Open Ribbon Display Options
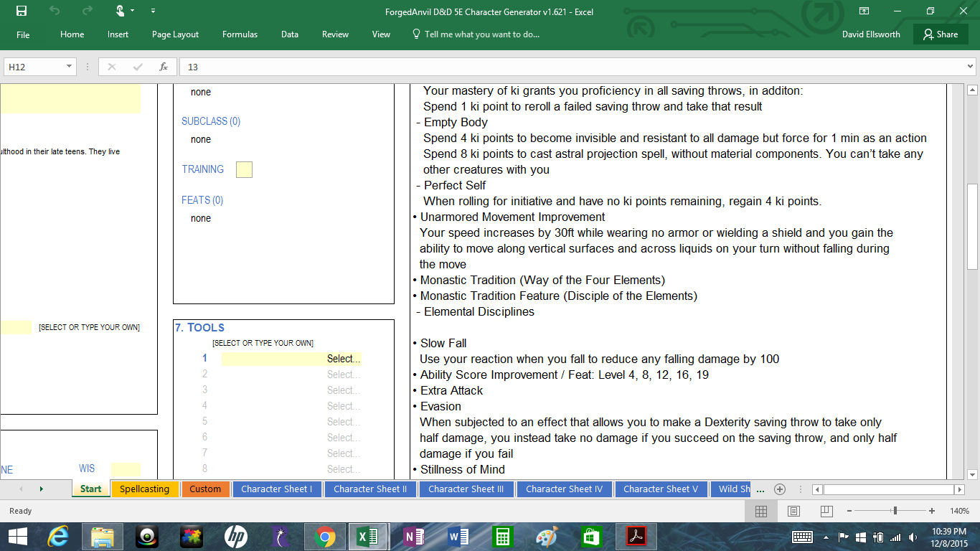The image size is (980, 551). [864, 11]
